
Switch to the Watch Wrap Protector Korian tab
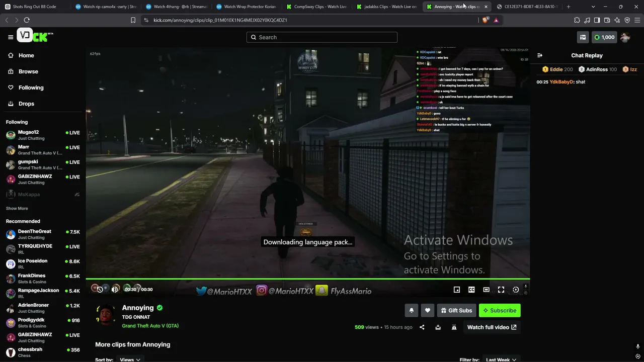(246, 7)
